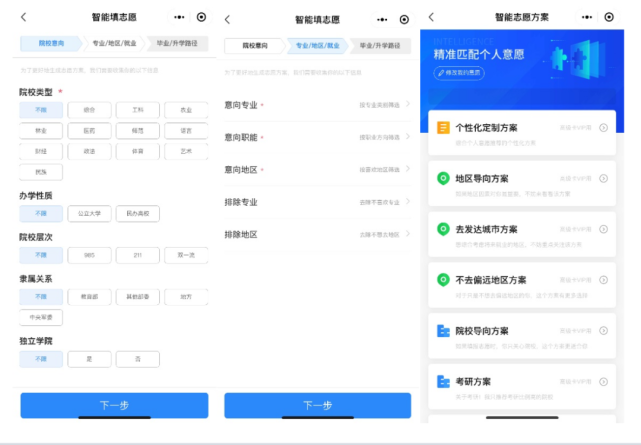This screenshot has height=445, width=641.
Task: Open 专业/地区/就业 tab on middle screen
Action: [x=318, y=46]
